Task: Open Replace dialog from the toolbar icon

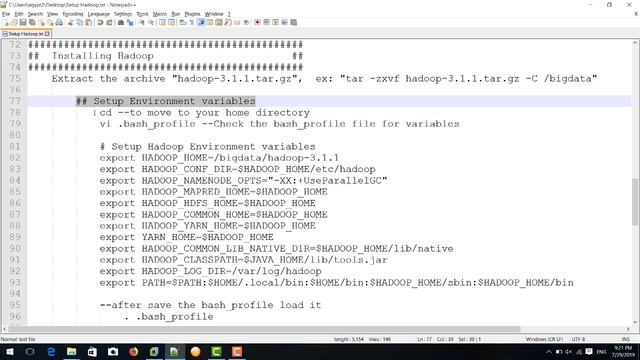Action: 130,22
